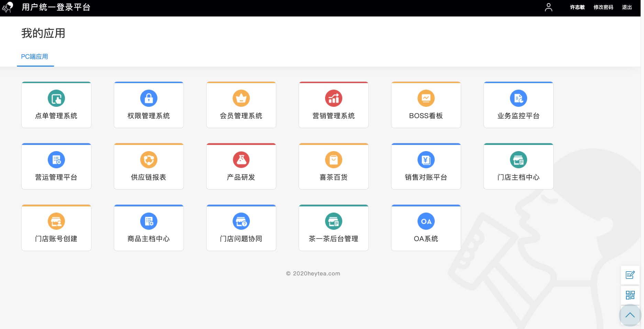Click the BOSS看板 label
This screenshot has width=644, height=329.
[426, 116]
